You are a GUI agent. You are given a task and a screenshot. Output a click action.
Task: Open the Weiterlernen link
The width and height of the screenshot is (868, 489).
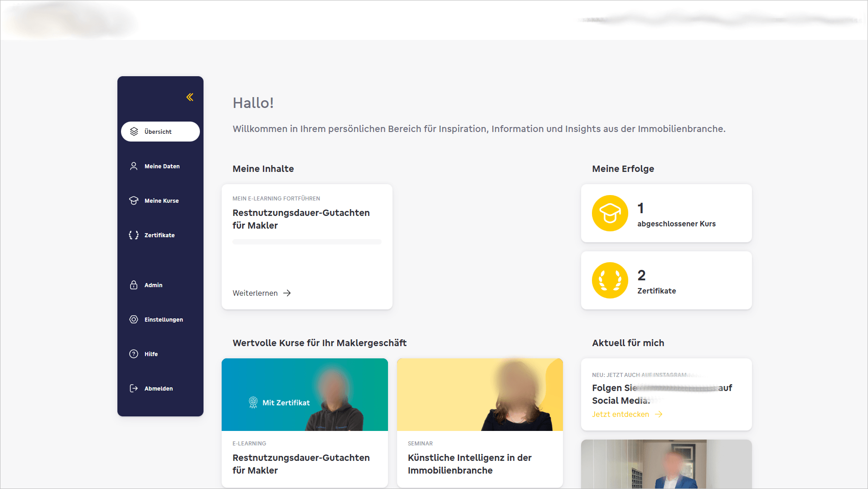coord(255,293)
